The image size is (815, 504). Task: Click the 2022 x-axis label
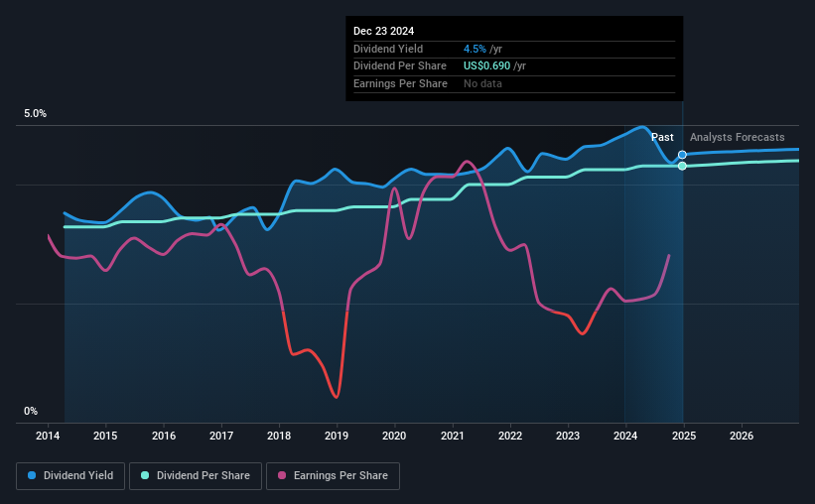510,436
